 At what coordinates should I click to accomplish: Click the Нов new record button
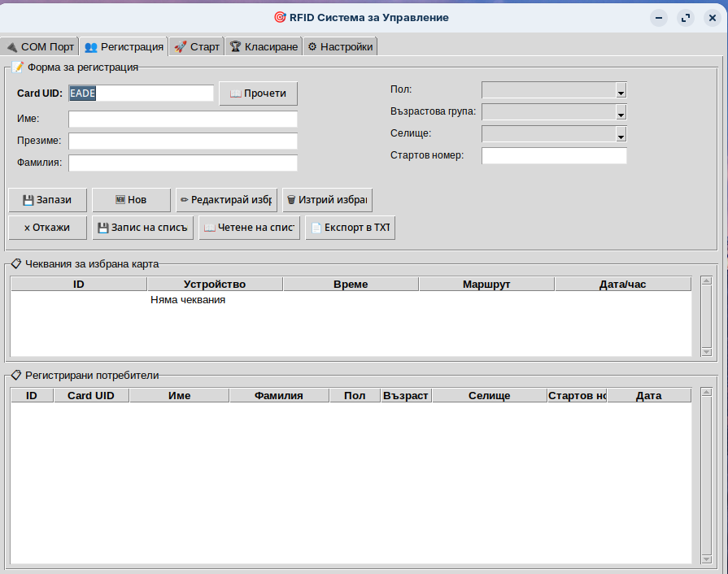point(131,200)
